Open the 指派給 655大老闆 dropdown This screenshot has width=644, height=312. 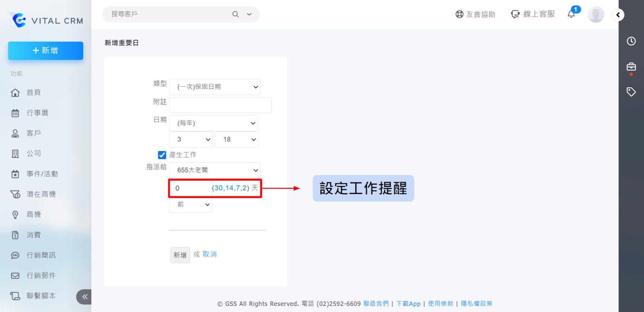tap(215, 170)
